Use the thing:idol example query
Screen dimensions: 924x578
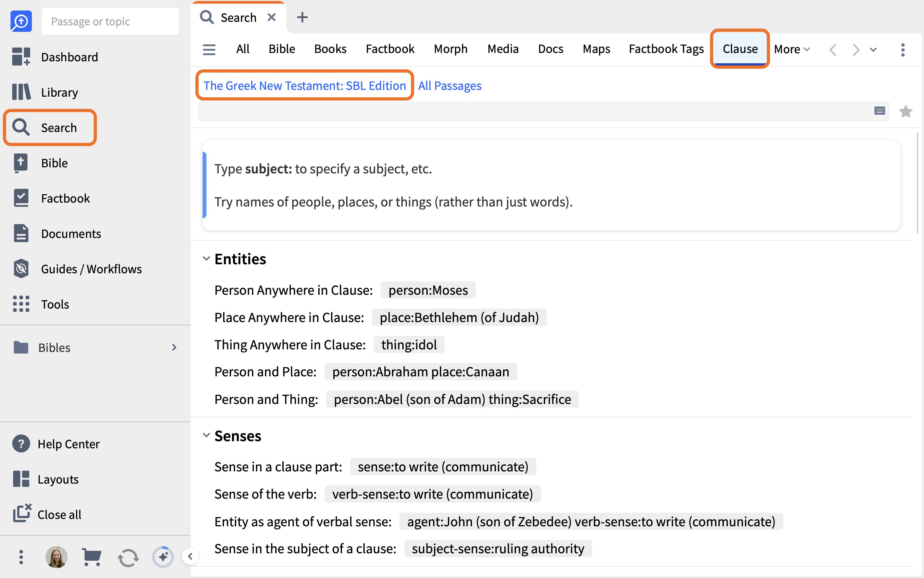(x=409, y=345)
